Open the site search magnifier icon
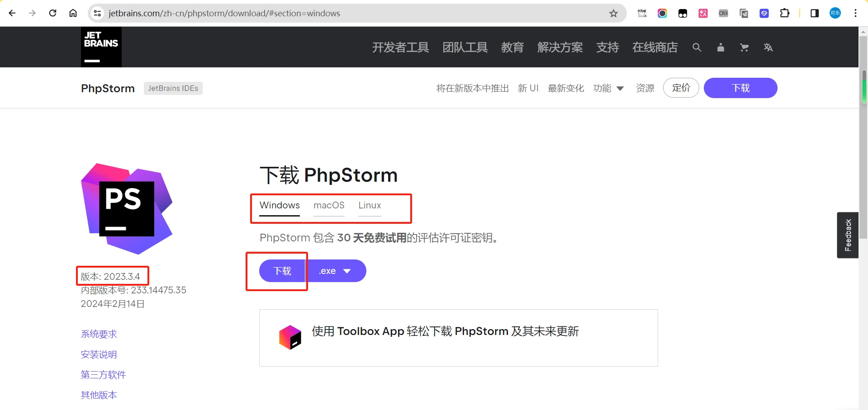868x410 pixels. pos(697,47)
